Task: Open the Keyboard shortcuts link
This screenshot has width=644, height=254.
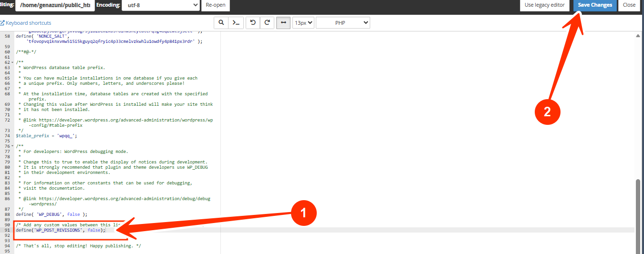Action: [28, 23]
